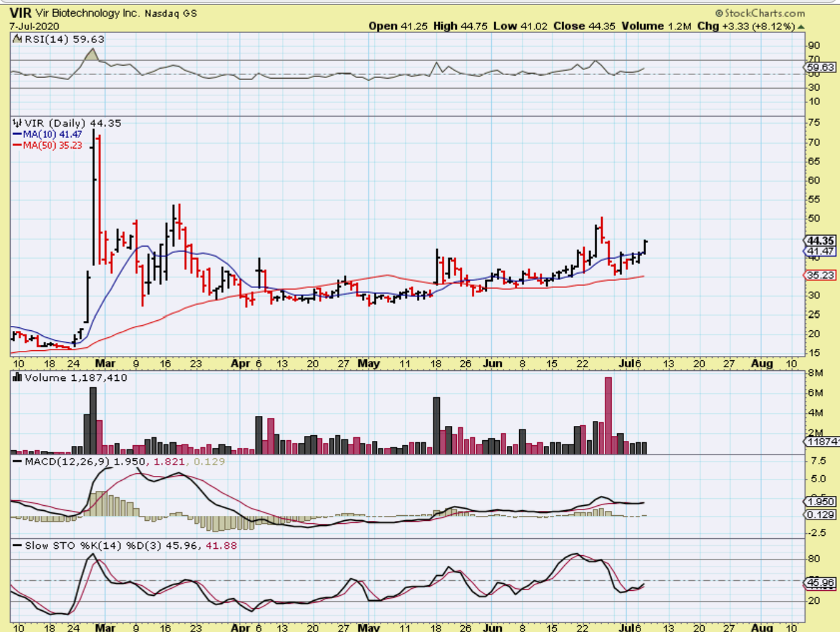Click the RSI(14) indicator icon
Image resolution: width=840 pixels, height=632 pixels.
(17, 39)
